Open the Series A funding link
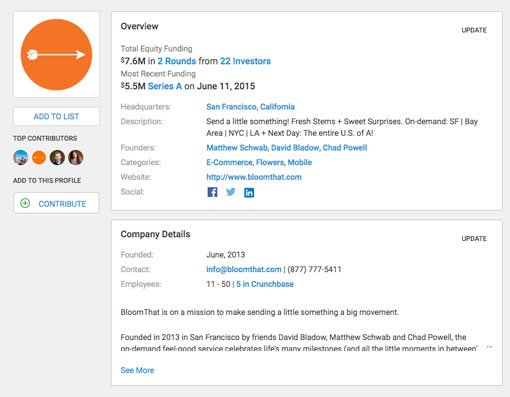 click(x=165, y=86)
